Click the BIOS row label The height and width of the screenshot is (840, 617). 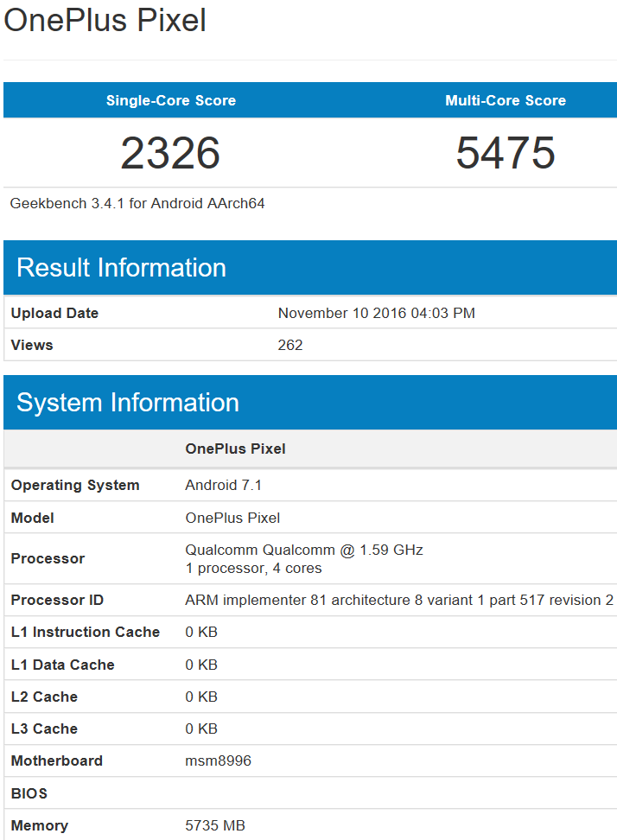pyautogui.click(x=29, y=793)
